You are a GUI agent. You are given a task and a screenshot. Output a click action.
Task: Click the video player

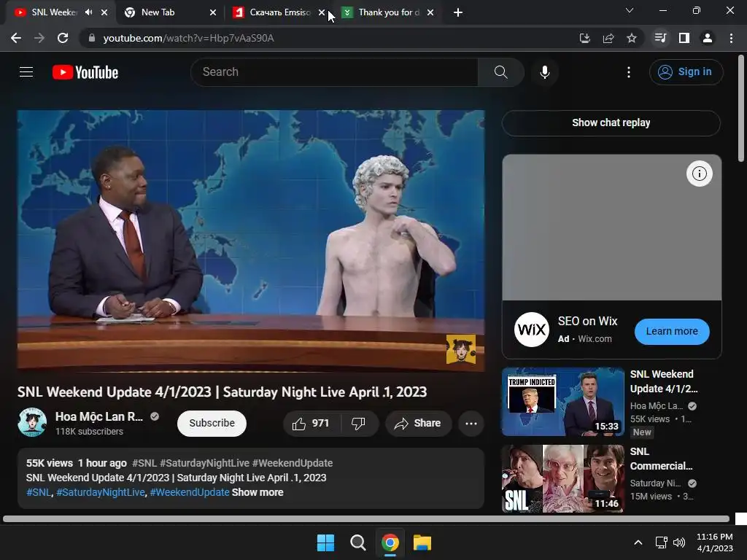[x=251, y=241]
